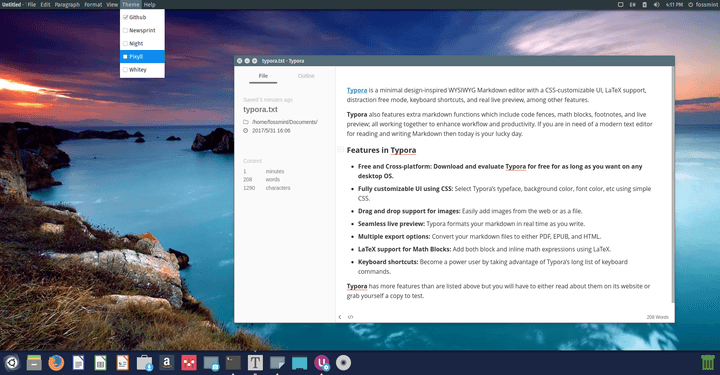Screen dimensions: 720x375
Task: Select the Newsprint theme
Action: point(142,30)
